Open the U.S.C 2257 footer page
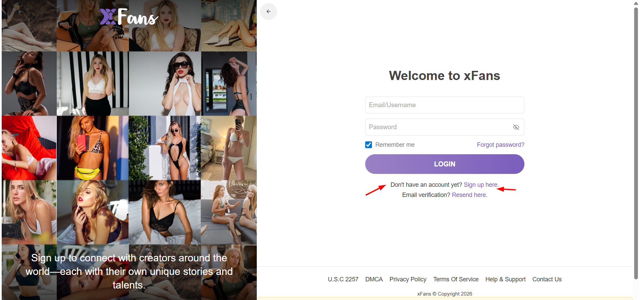The image size is (644, 300). [x=343, y=279]
